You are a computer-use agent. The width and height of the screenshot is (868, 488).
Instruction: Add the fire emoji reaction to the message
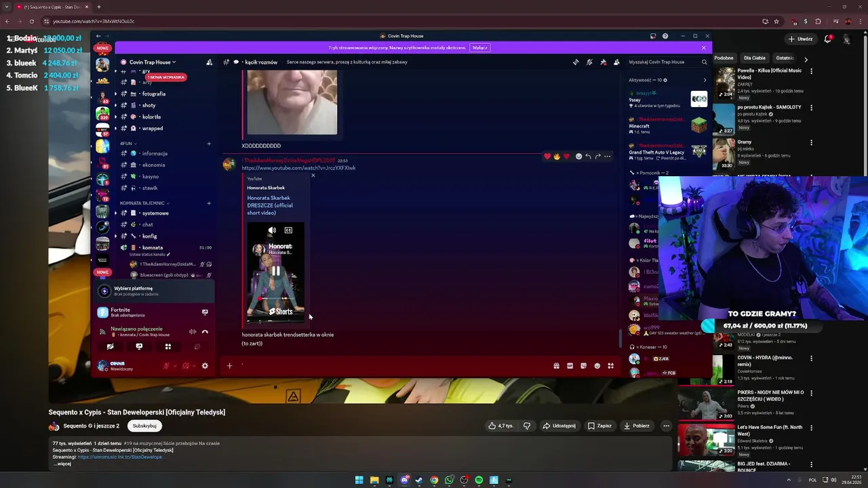click(x=557, y=156)
